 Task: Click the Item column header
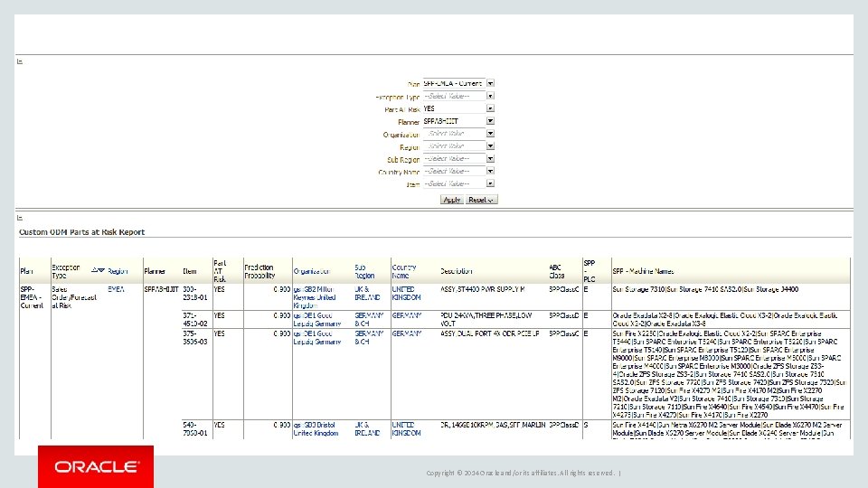[x=190, y=271]
